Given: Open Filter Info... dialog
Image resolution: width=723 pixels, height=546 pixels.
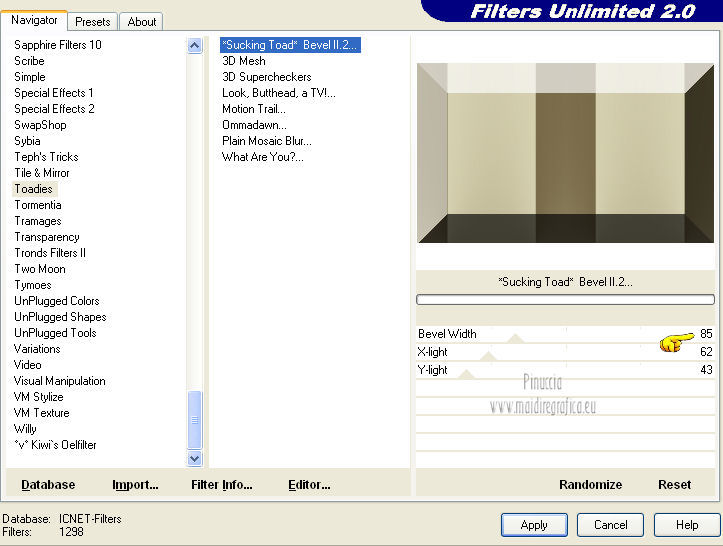Looking at the screenshot, I should point(222,485).
